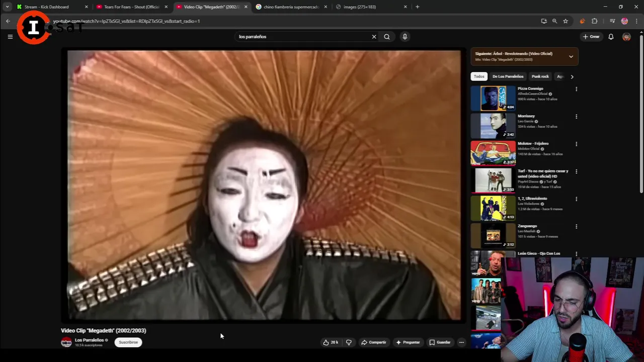
Task: Show more filter chips with right arrow
Action: coord(572,76)
